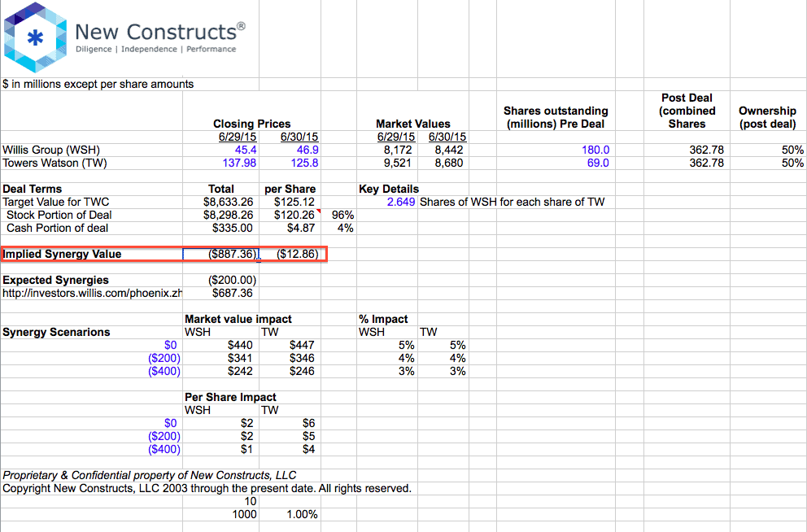
Task: Click TW per share impact $4
Action: [308, 449]
